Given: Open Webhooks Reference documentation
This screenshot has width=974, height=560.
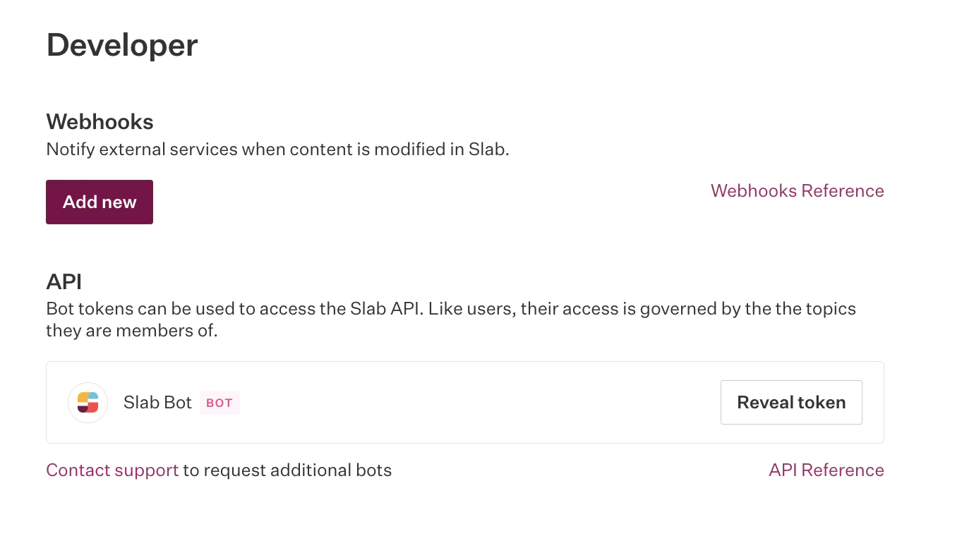Looking at the screenshot, I should coord(797,190).
